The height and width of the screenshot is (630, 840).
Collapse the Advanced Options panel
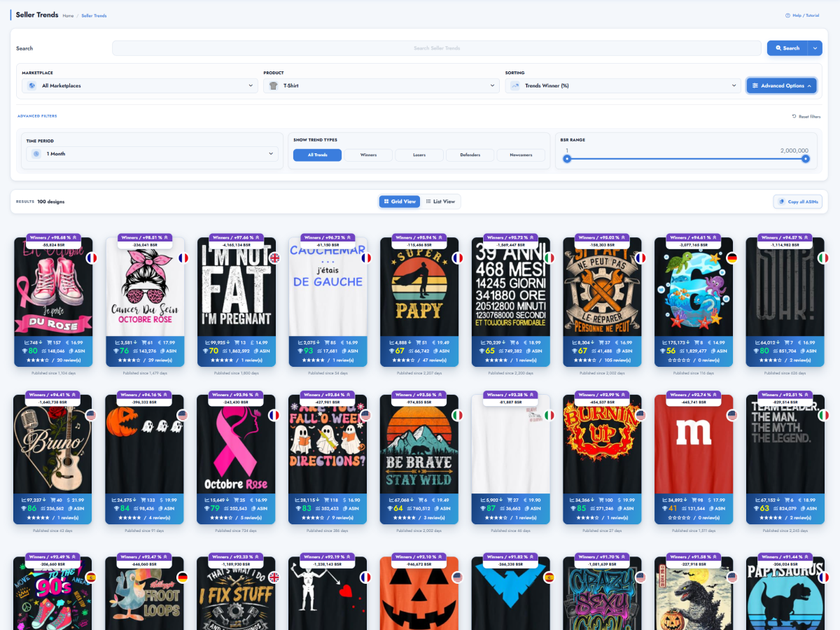pos(781,85)
